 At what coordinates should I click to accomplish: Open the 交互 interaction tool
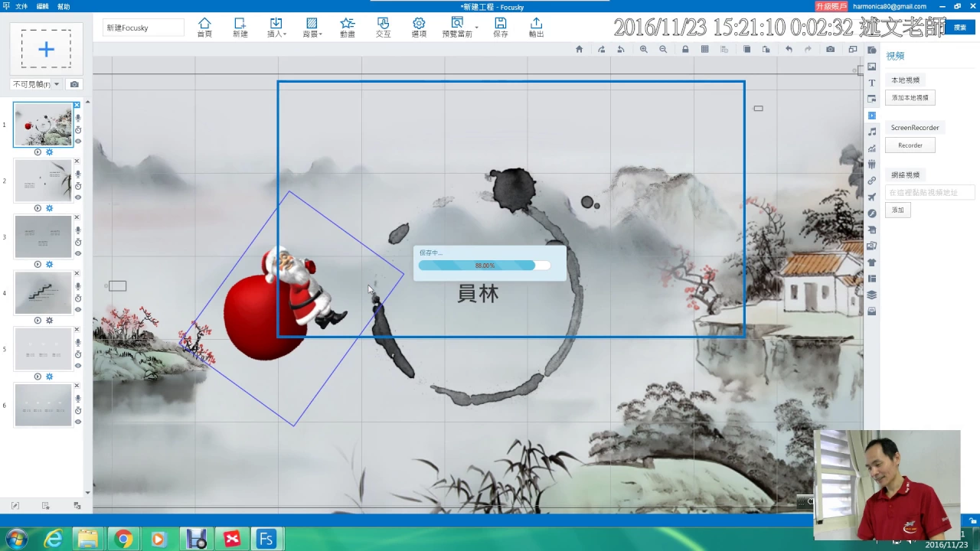point(383,28)
